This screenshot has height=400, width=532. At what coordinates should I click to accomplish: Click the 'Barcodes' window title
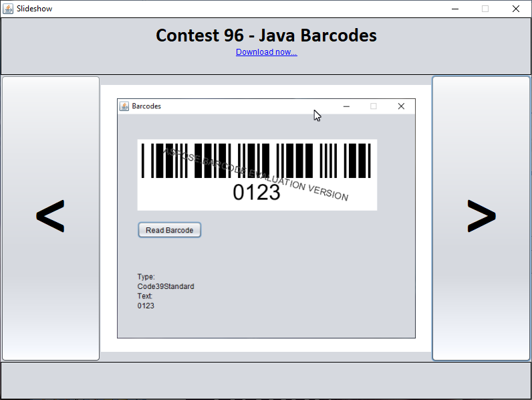[x=146, y=106]
